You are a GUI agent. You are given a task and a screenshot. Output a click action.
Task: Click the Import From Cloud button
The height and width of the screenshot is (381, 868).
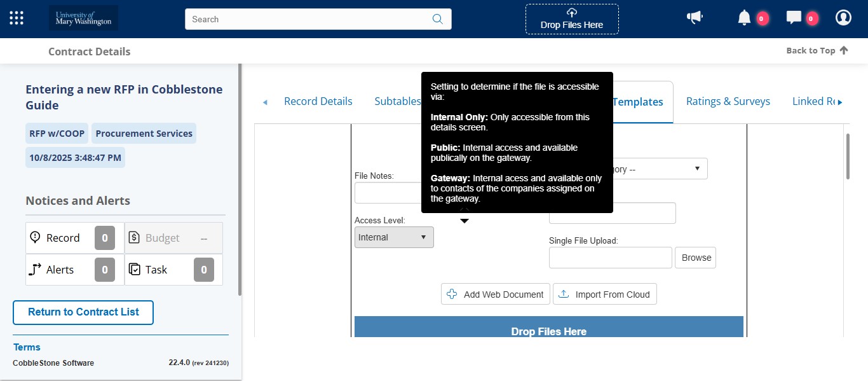tap(604, 294)
